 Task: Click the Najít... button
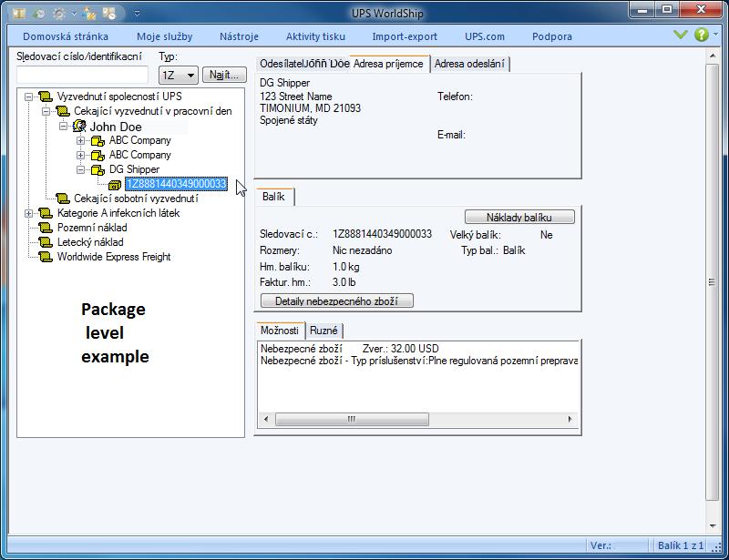(x=224, y=75)
